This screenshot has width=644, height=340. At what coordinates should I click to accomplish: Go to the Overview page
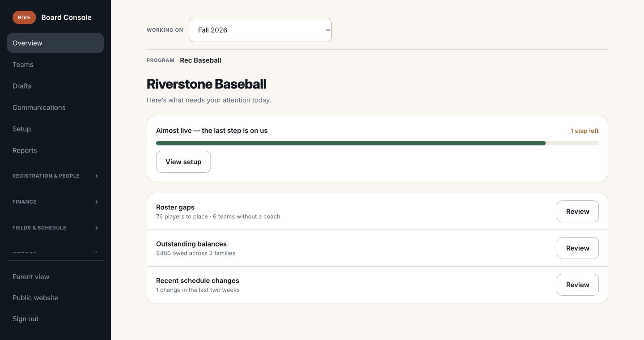55,43
